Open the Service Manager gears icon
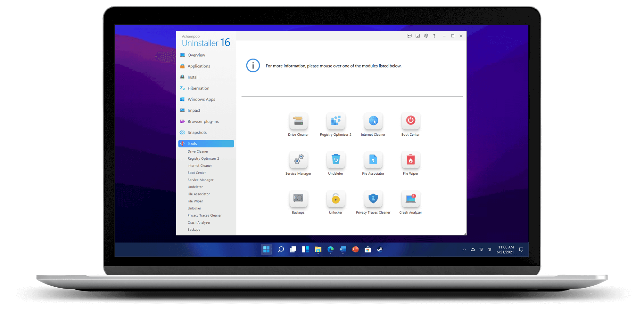The width and height of the screenshot is (644, 327). pos(298,160)
